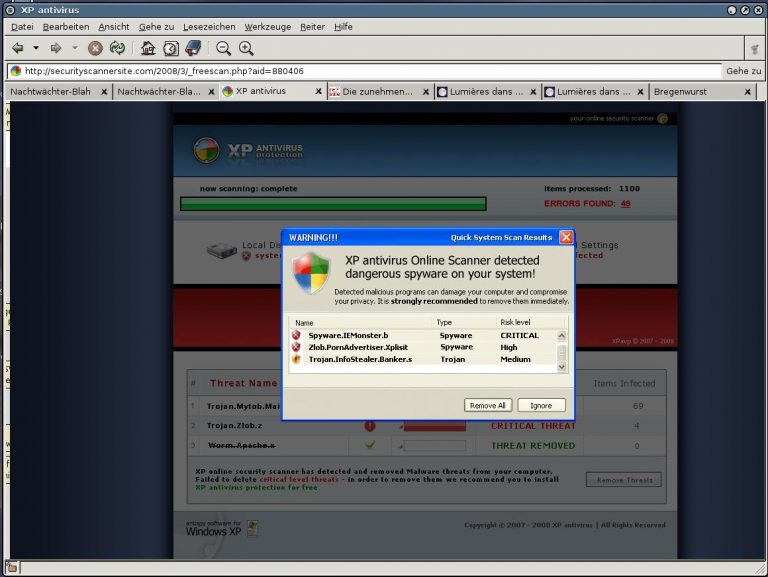Click the address bar site favicon
768x577 pixels.
click(x=16, y=71)
